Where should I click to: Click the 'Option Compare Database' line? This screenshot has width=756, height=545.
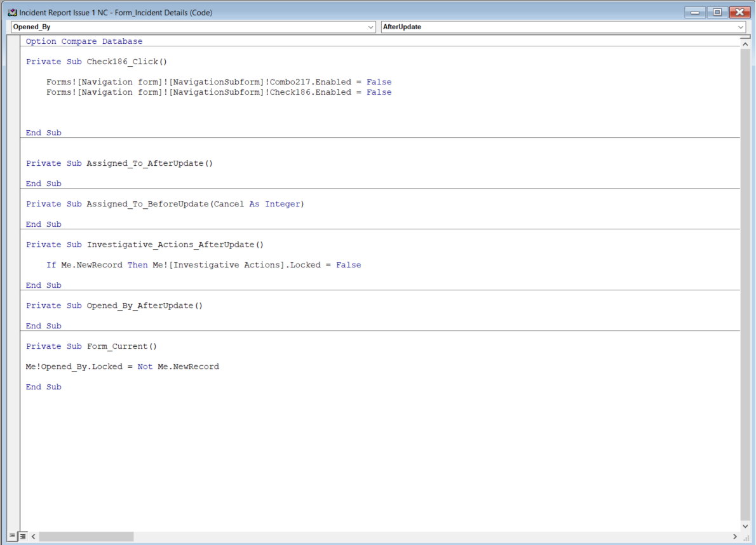click(84, 41)
